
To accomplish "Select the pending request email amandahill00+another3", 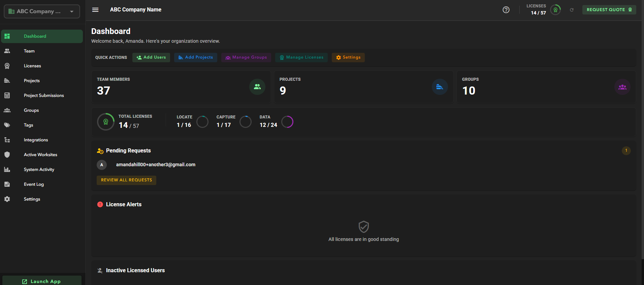I will 156,165.
